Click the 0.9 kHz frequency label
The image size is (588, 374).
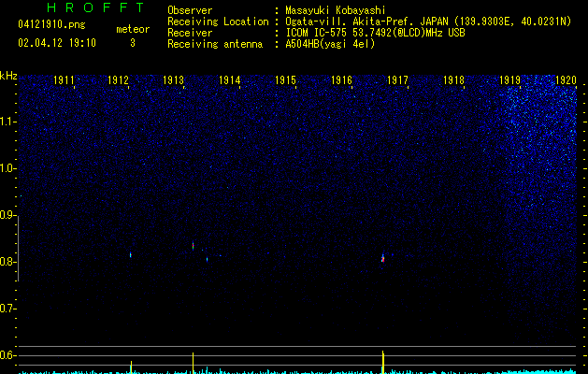(x=7, y=215)
